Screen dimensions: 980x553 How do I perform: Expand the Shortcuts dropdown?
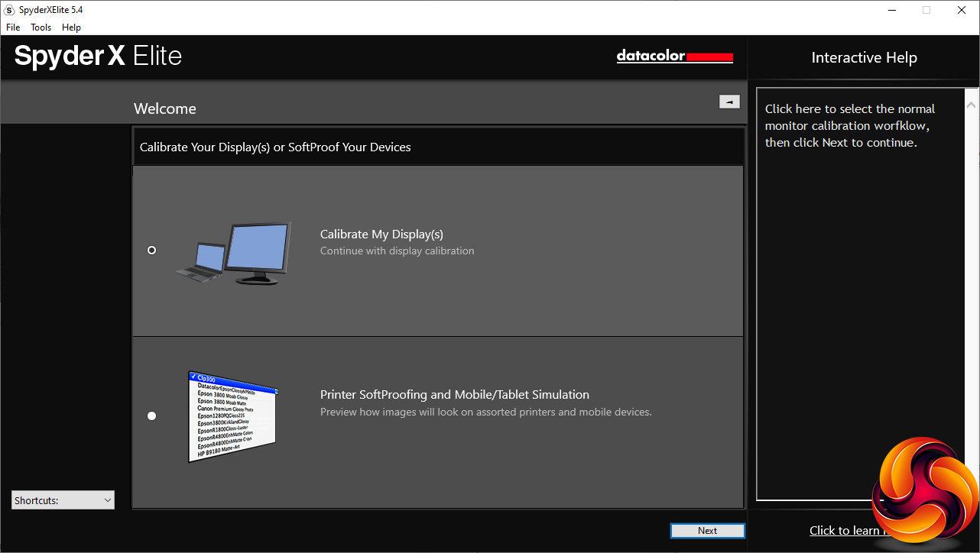(63, 500)
